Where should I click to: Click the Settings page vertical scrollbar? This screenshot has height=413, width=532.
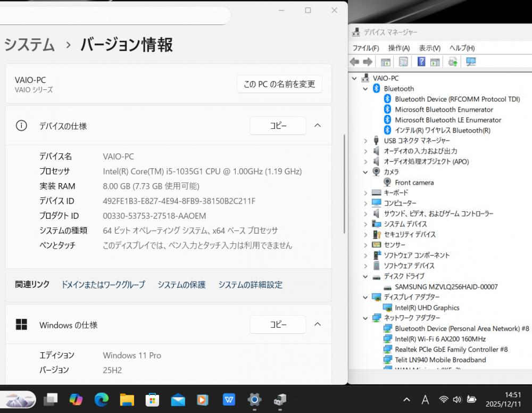[x=345, y=184]
